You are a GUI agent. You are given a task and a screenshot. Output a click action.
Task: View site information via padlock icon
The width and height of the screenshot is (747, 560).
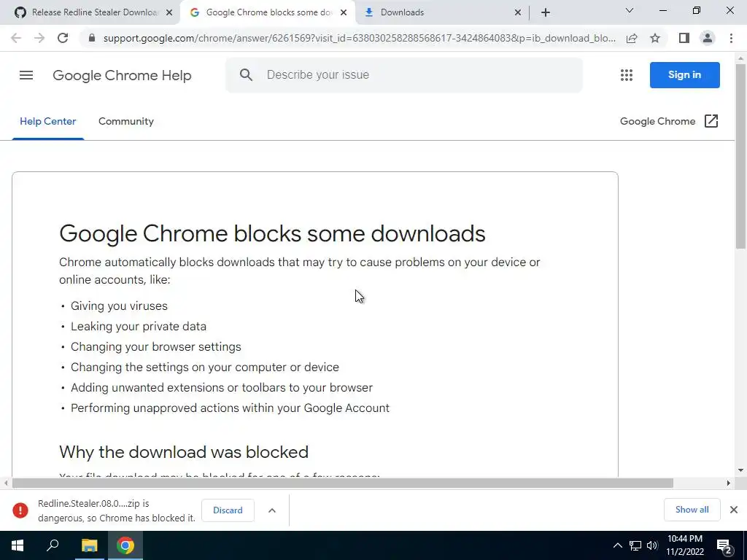(x=92, y=38)
